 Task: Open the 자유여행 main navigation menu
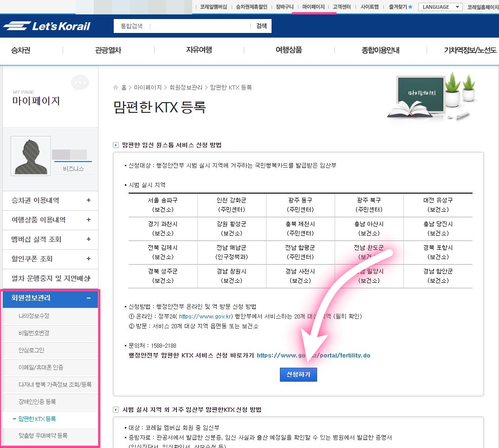(199, 50)
